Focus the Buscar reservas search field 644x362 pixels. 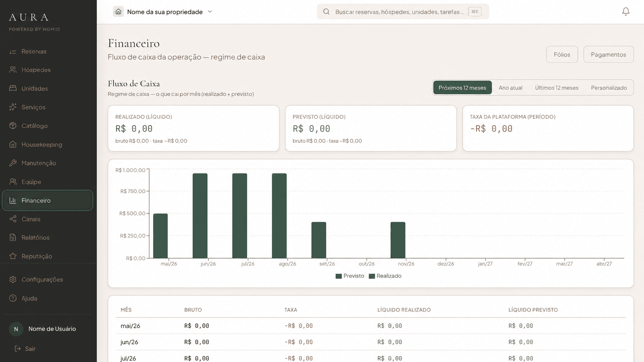click(403, 12)
